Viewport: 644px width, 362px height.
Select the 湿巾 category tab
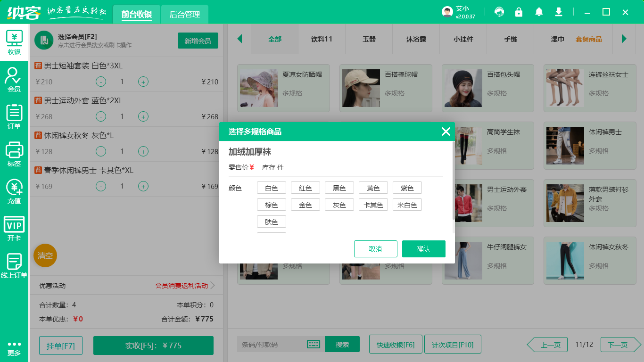click(558, 39)
